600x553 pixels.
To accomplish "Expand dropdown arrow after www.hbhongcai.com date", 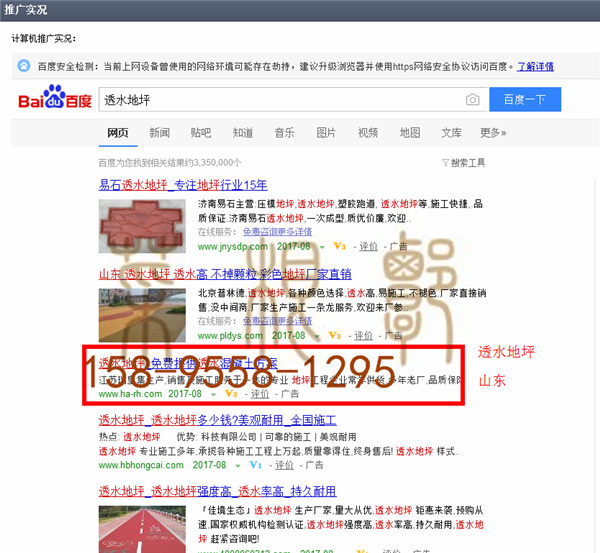I will point(238,466).
